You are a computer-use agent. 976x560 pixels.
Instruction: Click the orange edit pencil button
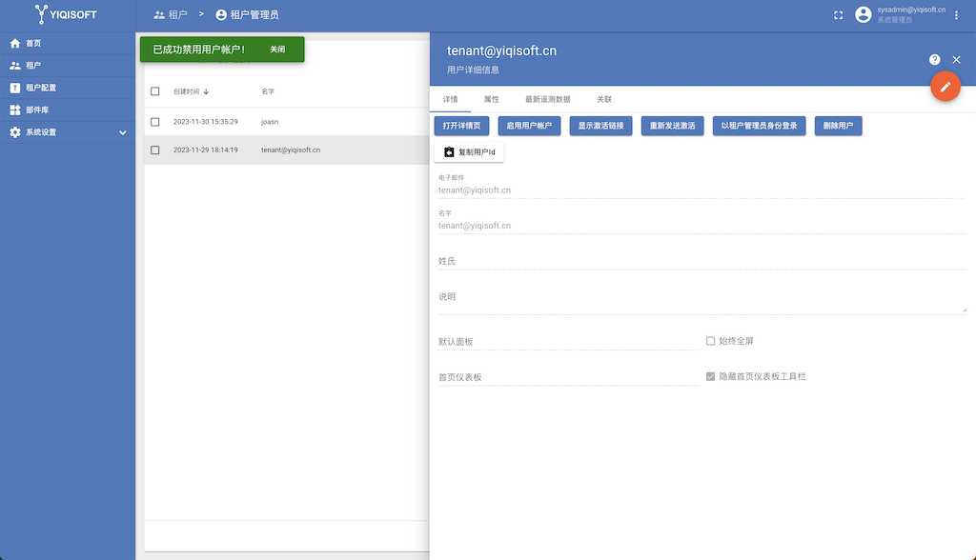(x=945, y=87)
